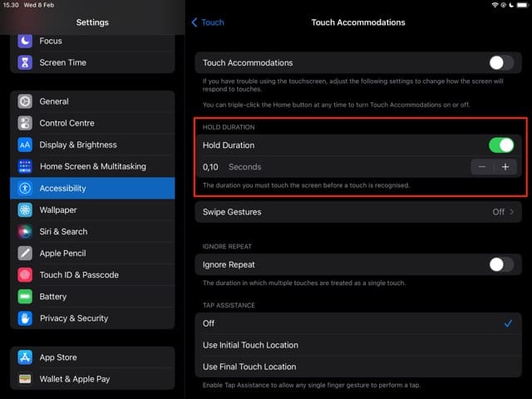This screenshot has height=399, width=532.
Task: Select Accessibility in the sidebar
Action: pos(92,189)
